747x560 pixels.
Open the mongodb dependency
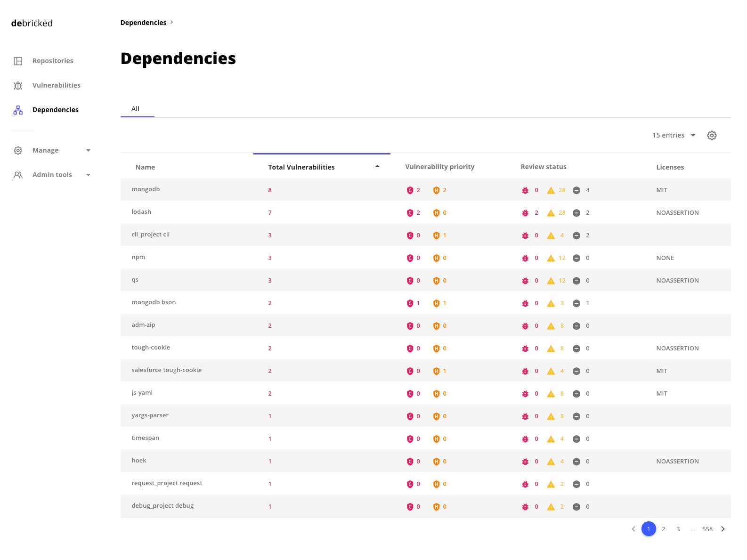(146, 189)
